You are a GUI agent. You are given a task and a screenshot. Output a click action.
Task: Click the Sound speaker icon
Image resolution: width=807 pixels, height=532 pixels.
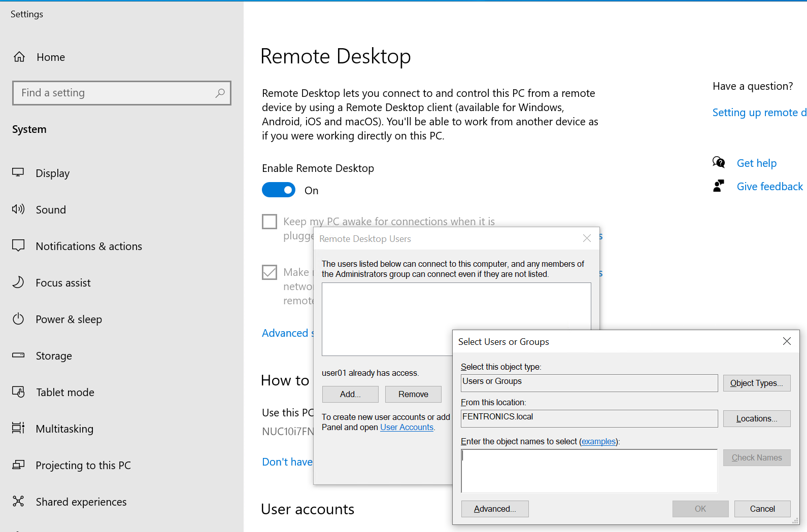pyautogui.click(x=18, y=209)
